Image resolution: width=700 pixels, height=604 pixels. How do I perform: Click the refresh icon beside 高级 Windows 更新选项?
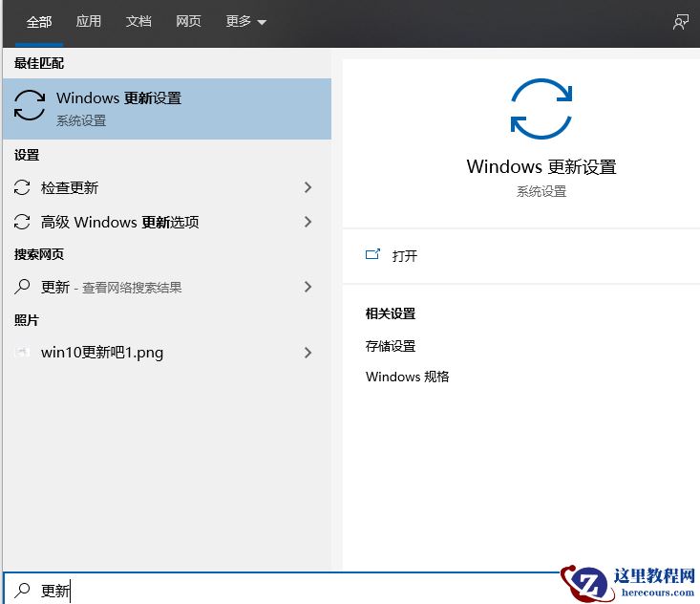(x=22, y=222)
